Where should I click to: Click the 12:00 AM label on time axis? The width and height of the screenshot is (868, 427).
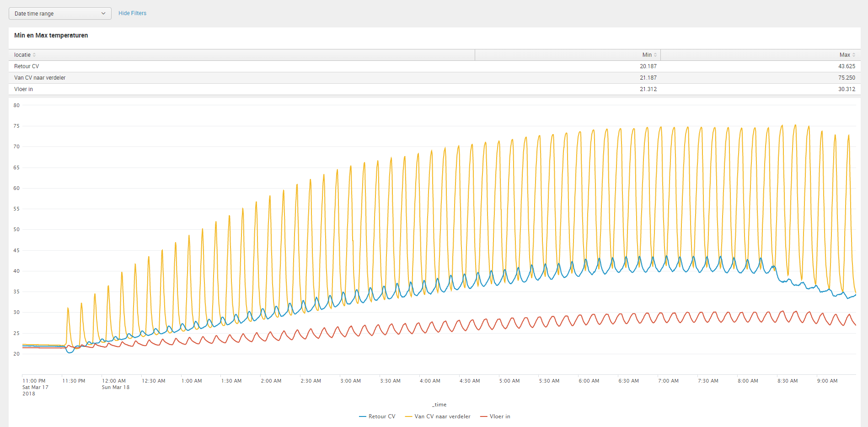tap(113, 381)
